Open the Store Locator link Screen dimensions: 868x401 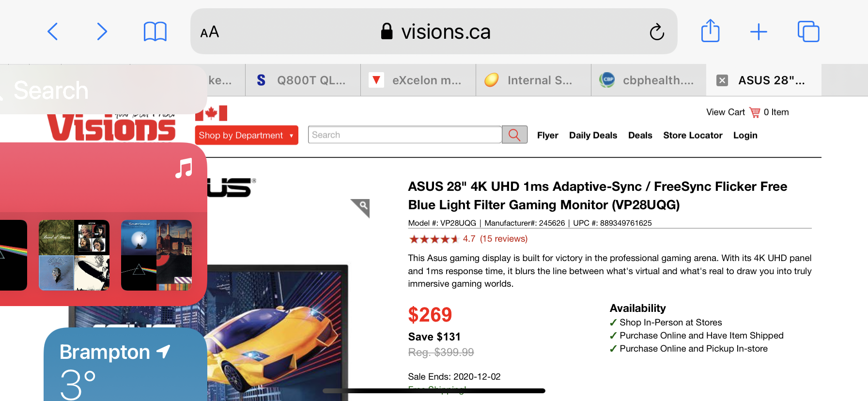click(x=693, y=136)
